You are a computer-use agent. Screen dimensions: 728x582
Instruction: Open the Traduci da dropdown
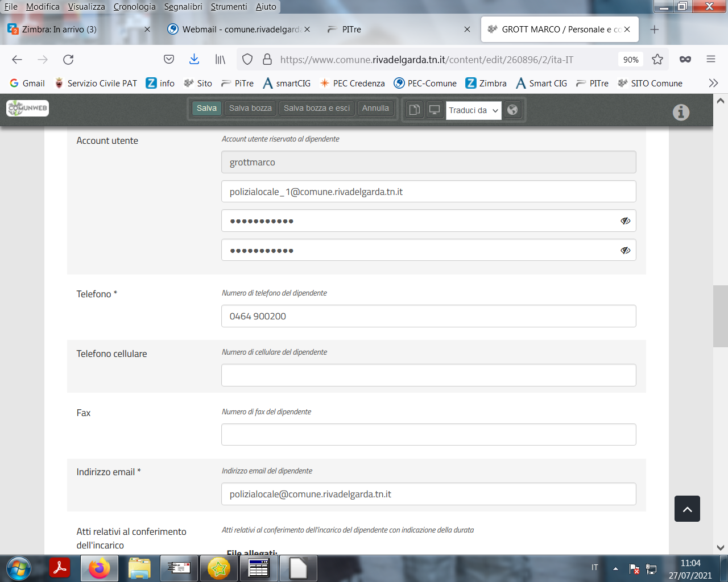[473, 110]
